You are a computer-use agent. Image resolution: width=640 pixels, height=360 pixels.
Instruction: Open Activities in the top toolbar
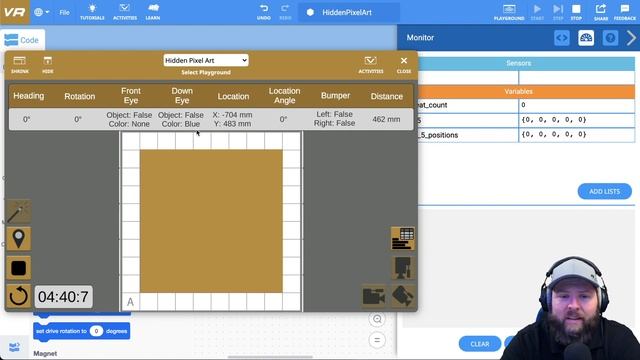pos(125,12)
